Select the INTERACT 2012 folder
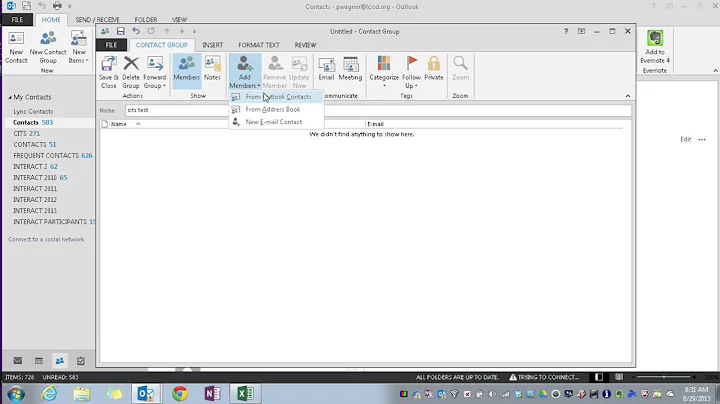The height and width of the screenshot is (404, 720). [35, 200]
